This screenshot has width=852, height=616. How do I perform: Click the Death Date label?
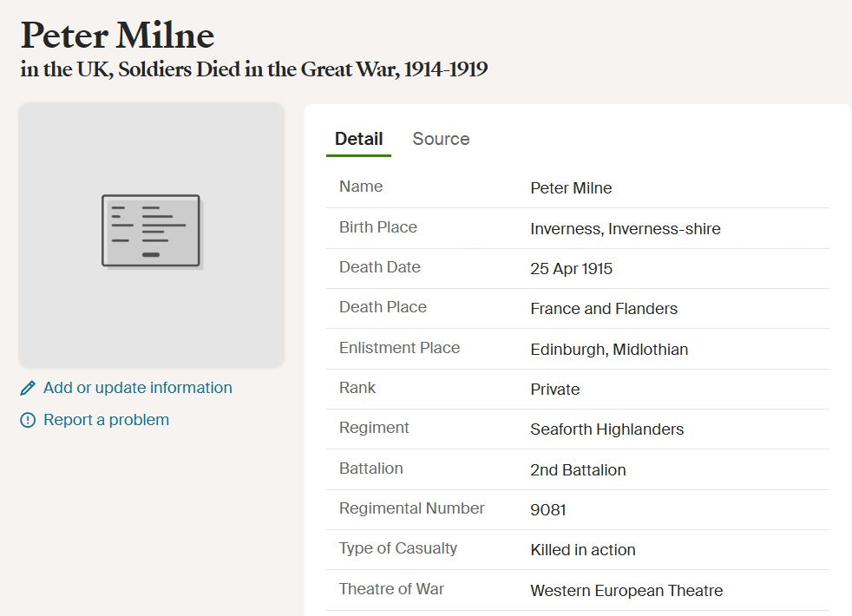coord(380,267)
